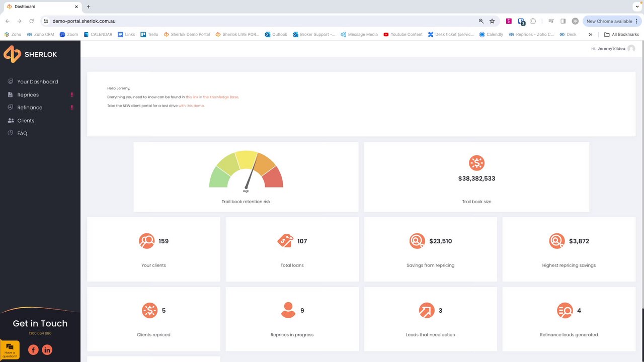Image resolution: width=644 pixels, height=362 pixels.
Task: Expand the hidden bookmarks overflow chevron
Action: click(x=590, y=35)
